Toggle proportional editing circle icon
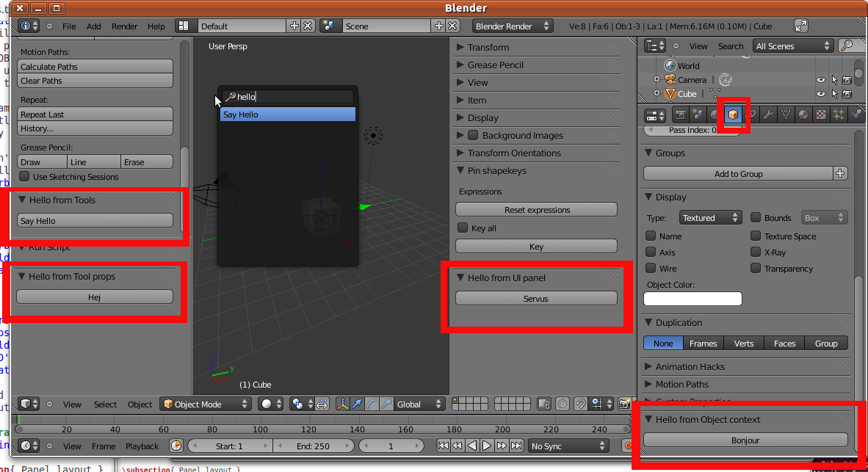The width and height of the screenshot is (868, 472). (x=563, y=404)
